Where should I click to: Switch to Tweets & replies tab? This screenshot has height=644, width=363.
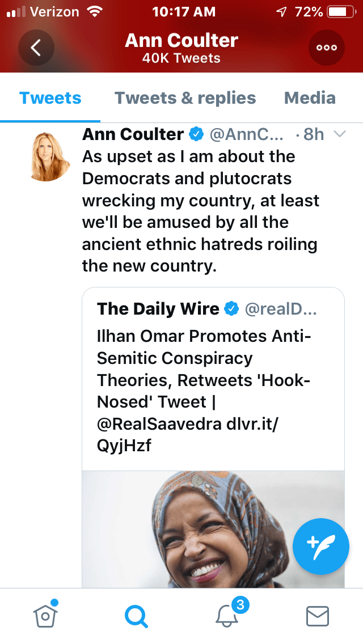coord(185,98)
